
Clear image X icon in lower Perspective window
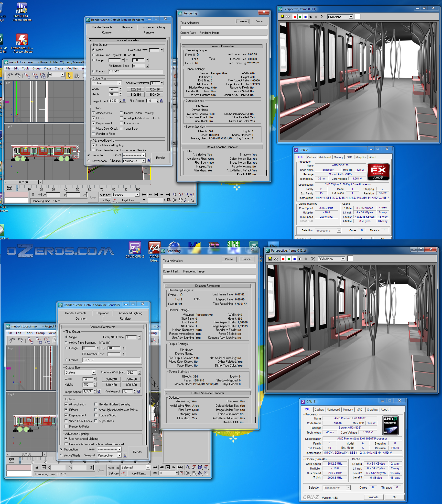[x=313, y=259]
